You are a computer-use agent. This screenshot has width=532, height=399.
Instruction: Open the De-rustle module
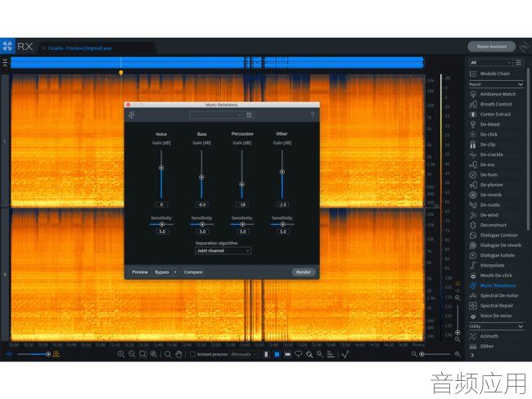tap(485, 204)
